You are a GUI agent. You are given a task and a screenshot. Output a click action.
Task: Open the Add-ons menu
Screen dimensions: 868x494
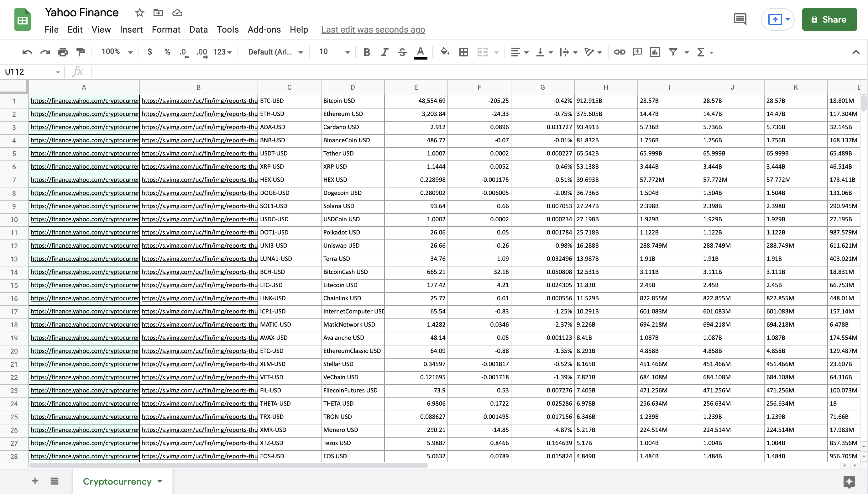(x=264, y=29)
